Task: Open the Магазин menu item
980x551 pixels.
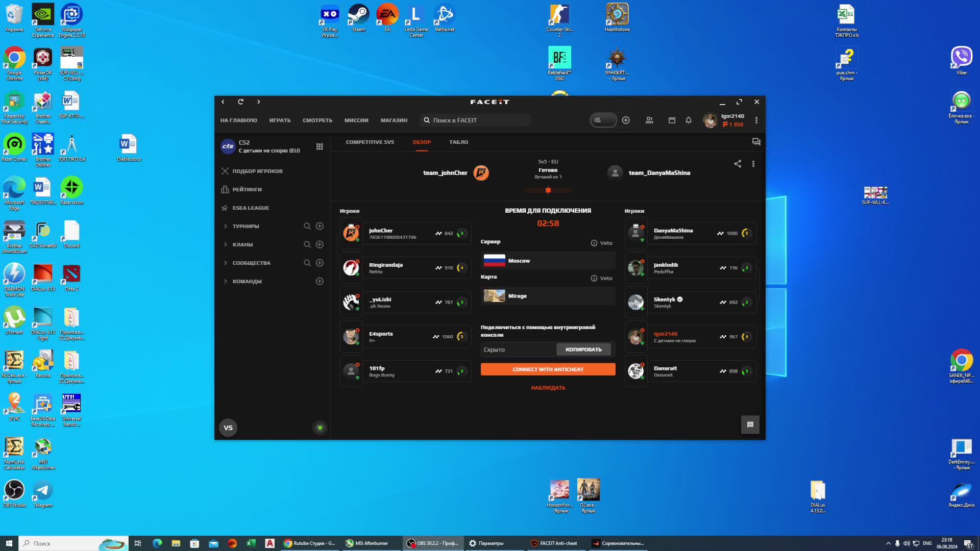Action: pyautogui.click(x=394, y=120)
